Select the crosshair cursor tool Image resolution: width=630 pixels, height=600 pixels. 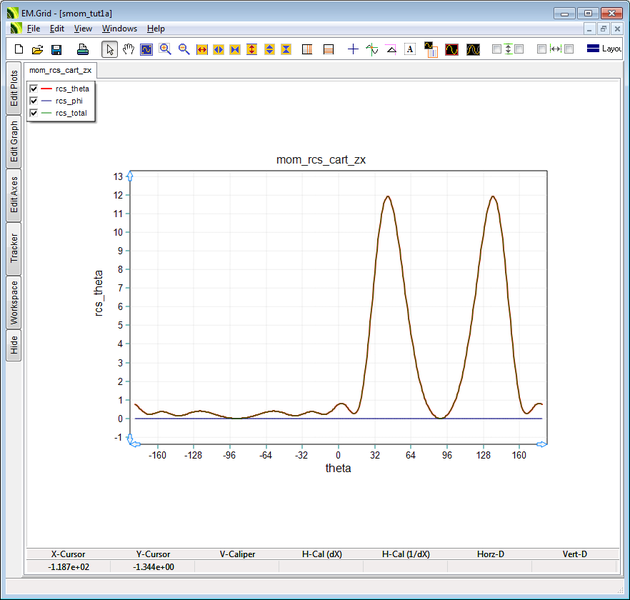point(353,49)
